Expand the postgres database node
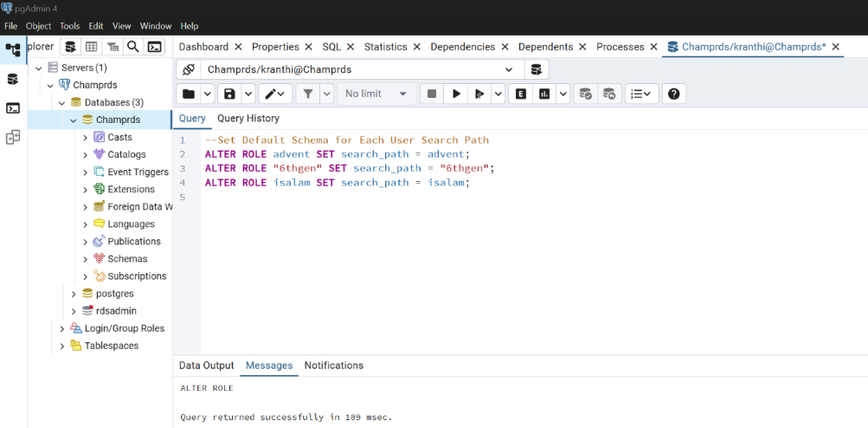Viewport: 868px width, 428px height. (x=74, y=294)
